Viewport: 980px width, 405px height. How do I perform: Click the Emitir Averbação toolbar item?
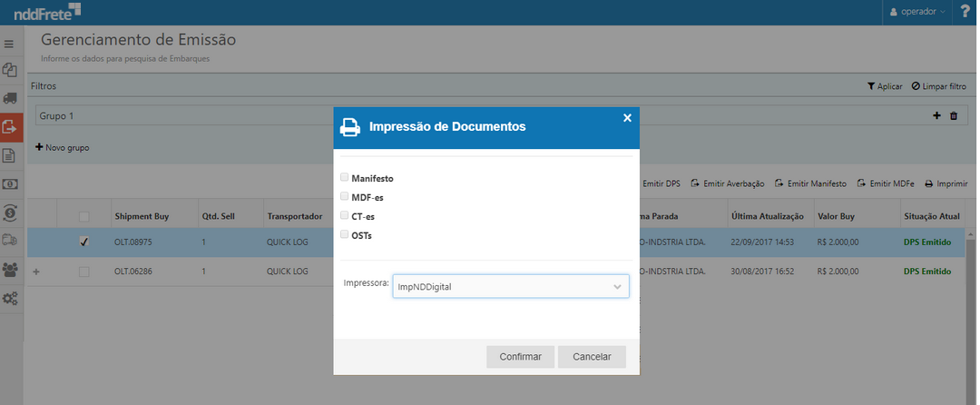728,183
